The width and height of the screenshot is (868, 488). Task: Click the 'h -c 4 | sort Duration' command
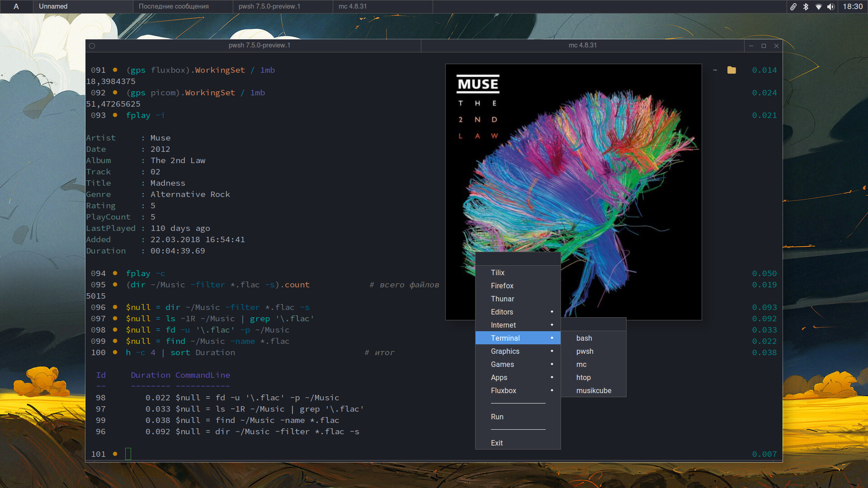(x=180, y=352)
